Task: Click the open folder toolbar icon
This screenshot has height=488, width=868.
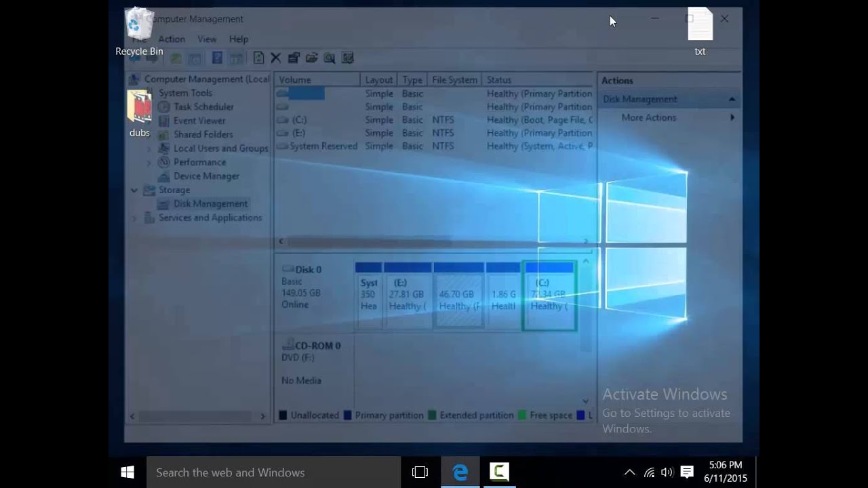Action: (311, 58)
